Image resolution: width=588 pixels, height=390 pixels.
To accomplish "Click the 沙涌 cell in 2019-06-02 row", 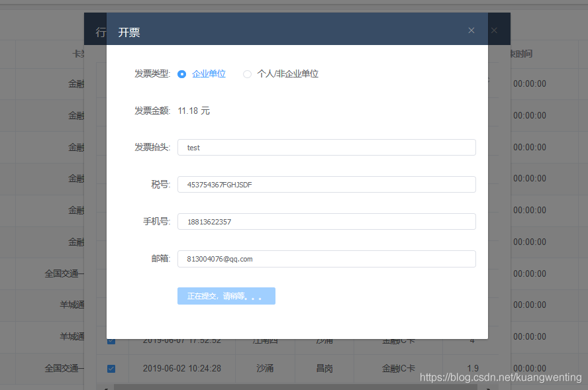I will tap(265, 369).
